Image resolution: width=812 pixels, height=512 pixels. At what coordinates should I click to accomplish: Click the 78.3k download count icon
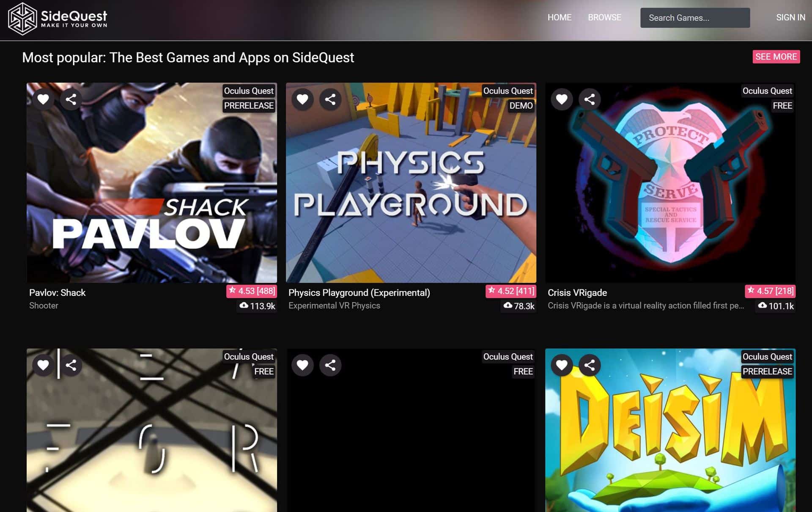click(x=508, y=306)
